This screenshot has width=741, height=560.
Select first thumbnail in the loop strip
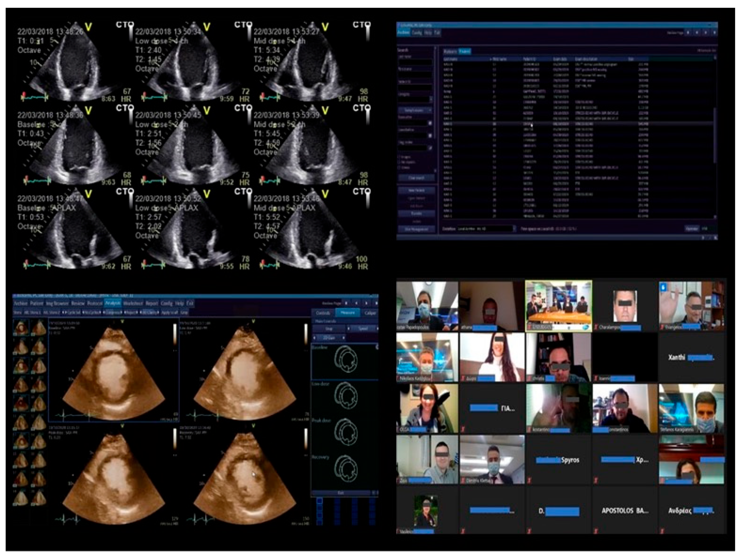[x=21, y=328]
